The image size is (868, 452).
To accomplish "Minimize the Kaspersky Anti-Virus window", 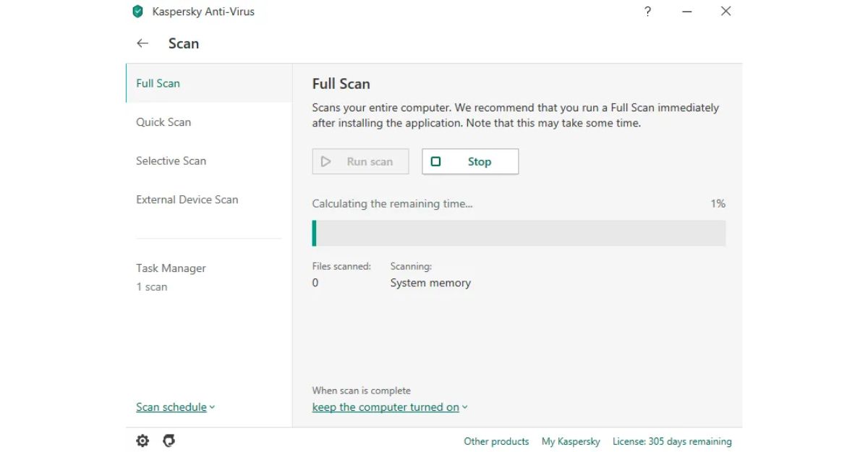I will click(686, 12).
